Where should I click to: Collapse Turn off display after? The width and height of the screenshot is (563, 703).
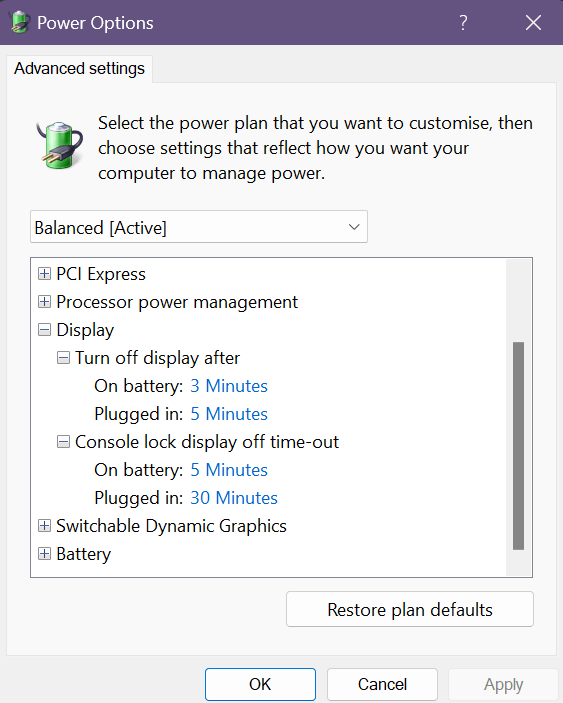[63, 358]
